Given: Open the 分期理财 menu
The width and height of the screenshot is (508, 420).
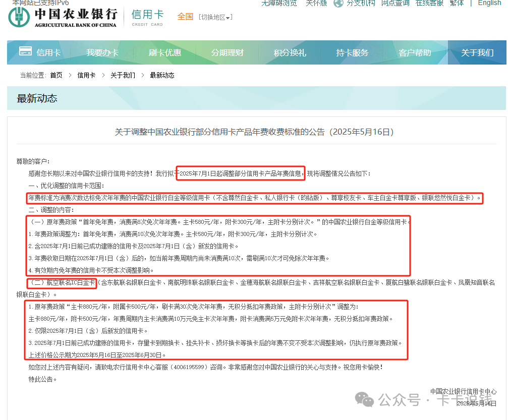Looking at the screenshot, I should 228,52.
